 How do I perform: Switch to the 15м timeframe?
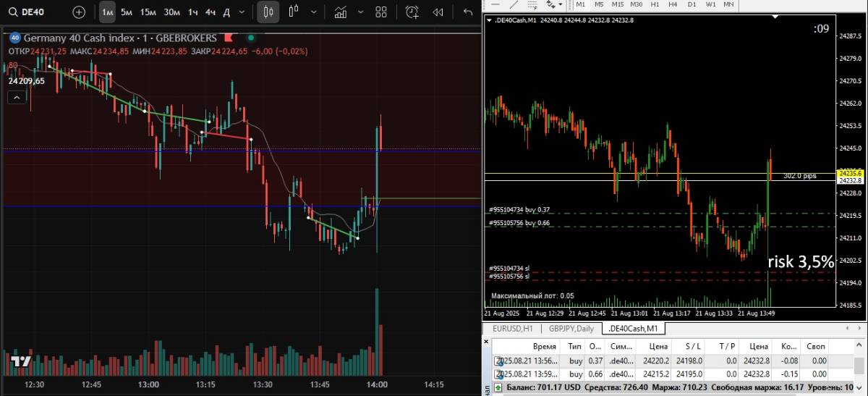[x=148, y=12]
